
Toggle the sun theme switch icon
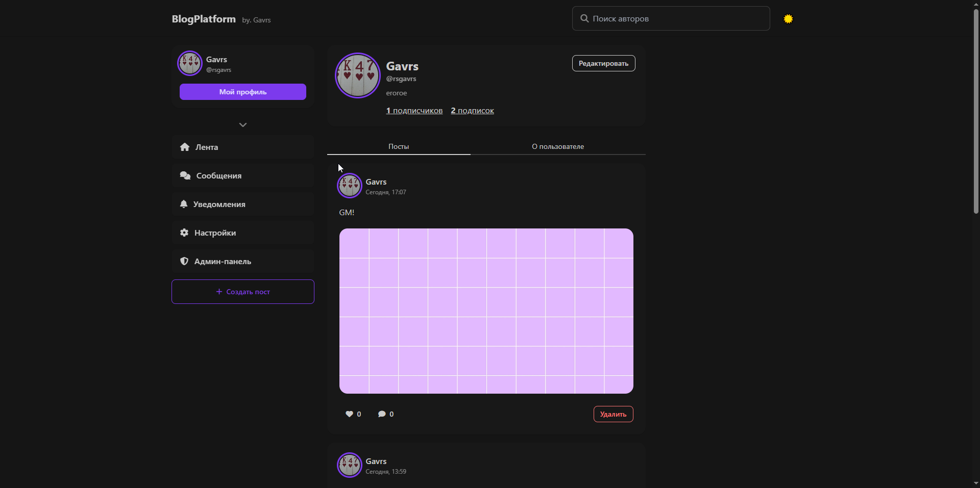[788, 19]
